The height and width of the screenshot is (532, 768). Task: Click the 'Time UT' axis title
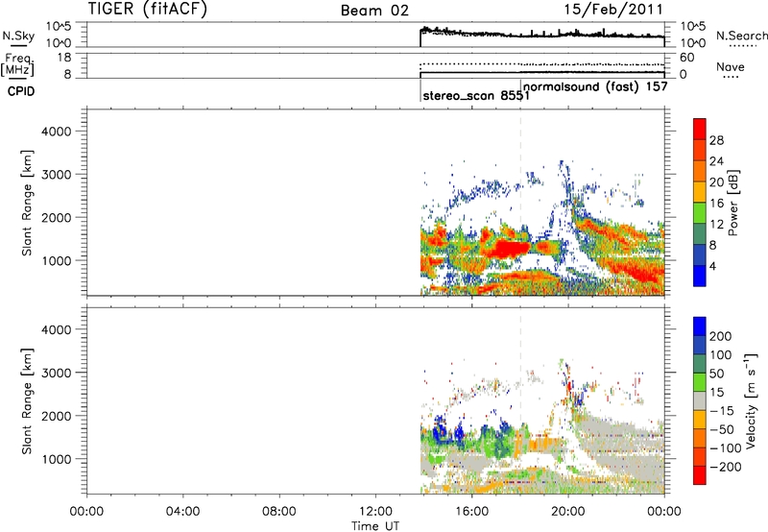[x=375, y=526]
